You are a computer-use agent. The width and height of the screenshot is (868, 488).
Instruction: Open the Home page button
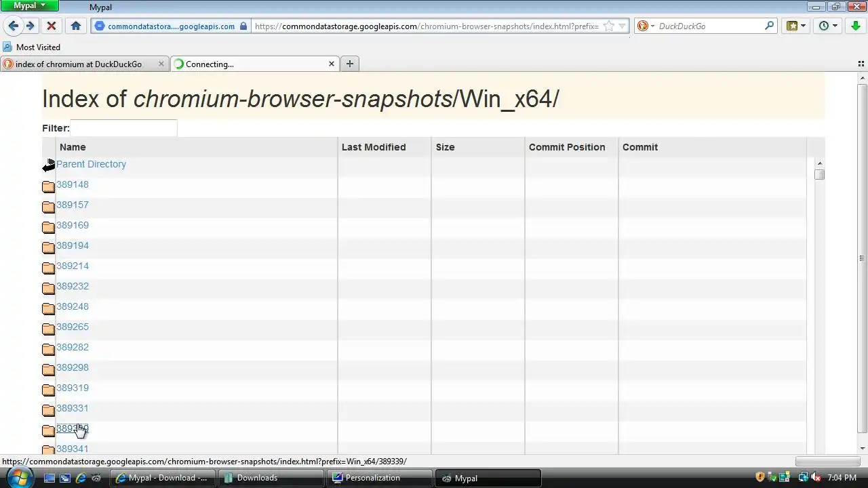coord(76,26)
